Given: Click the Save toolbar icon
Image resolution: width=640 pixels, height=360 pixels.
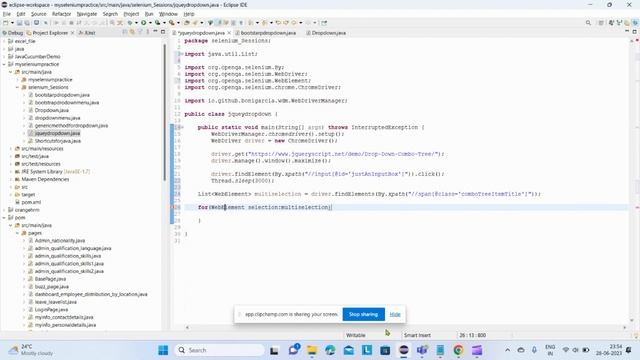Looking at the screenshot, I should click(19, 23).
